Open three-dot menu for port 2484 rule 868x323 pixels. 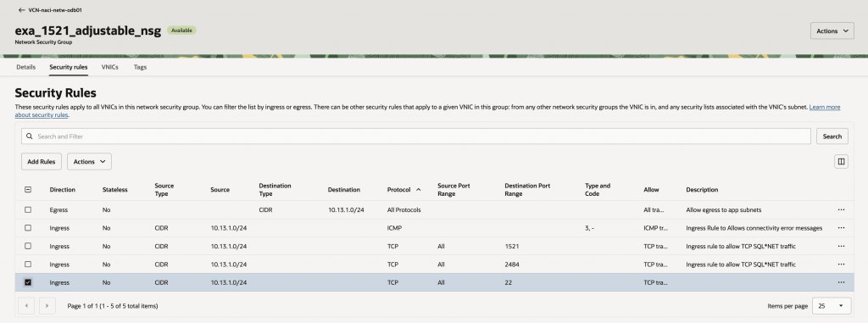coord(841,265)
